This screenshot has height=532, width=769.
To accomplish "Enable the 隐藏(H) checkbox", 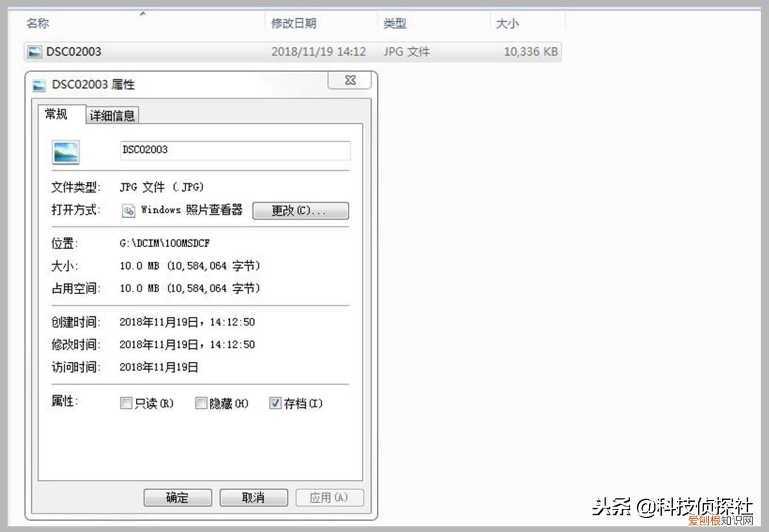I will point(201,403).
